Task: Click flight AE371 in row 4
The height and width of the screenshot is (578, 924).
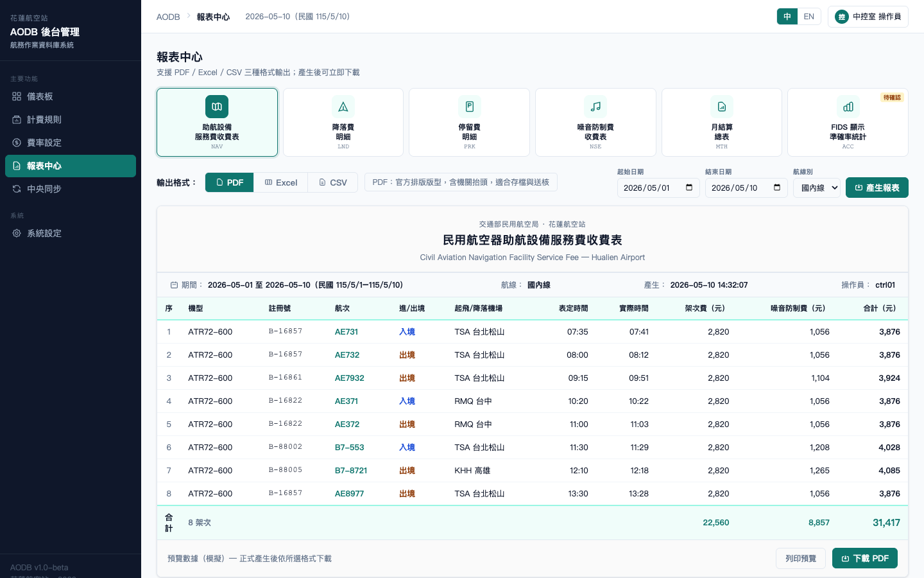Action: pos(346,401)
